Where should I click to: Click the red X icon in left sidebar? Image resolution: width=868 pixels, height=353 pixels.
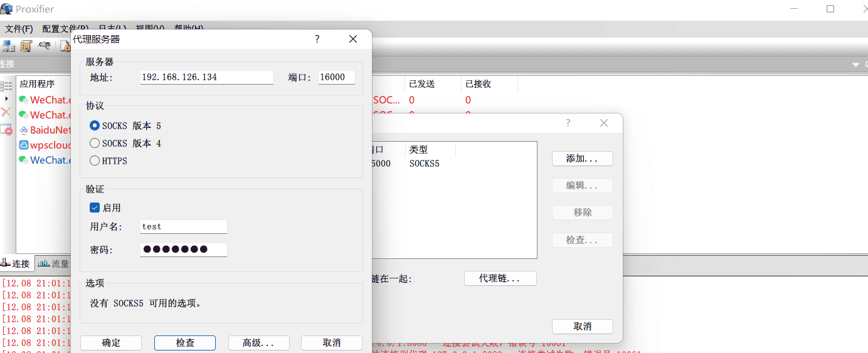(6, 113)
